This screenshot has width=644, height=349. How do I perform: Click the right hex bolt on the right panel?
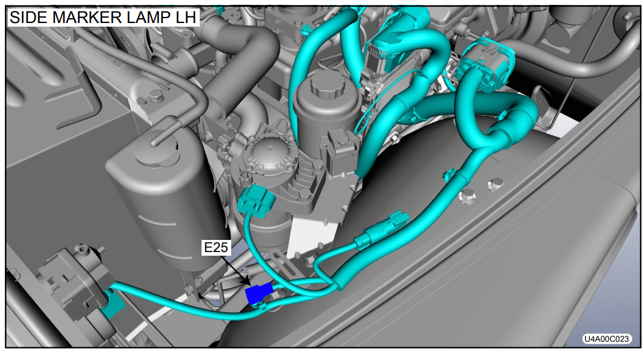click(x=496, y=182)
